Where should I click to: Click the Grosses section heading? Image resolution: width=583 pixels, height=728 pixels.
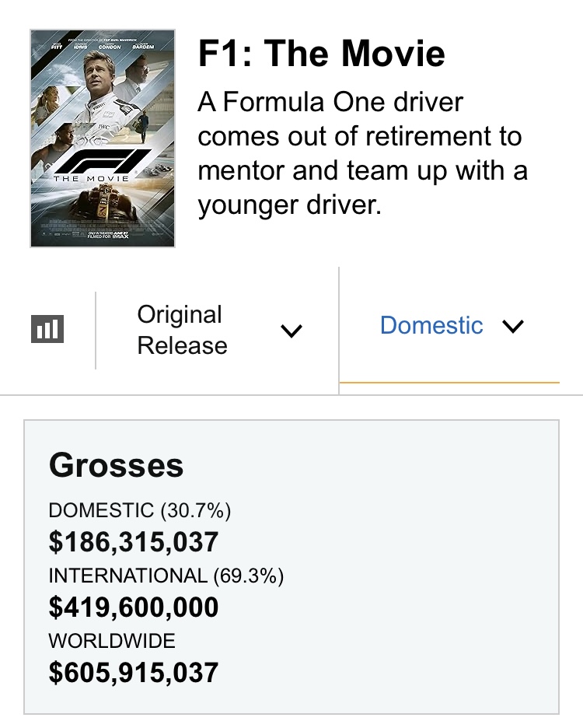pos(117,466)
